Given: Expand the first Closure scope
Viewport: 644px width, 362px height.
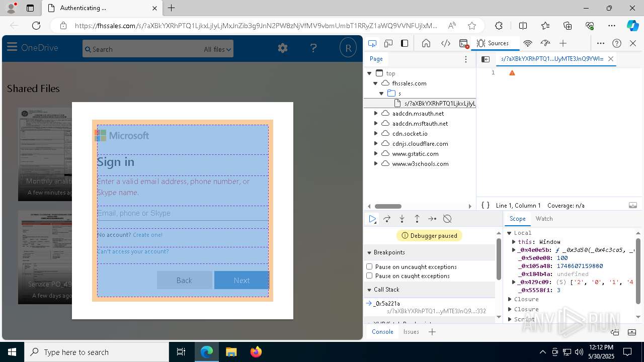Looking at the screenshot, I should coord(510,299).
